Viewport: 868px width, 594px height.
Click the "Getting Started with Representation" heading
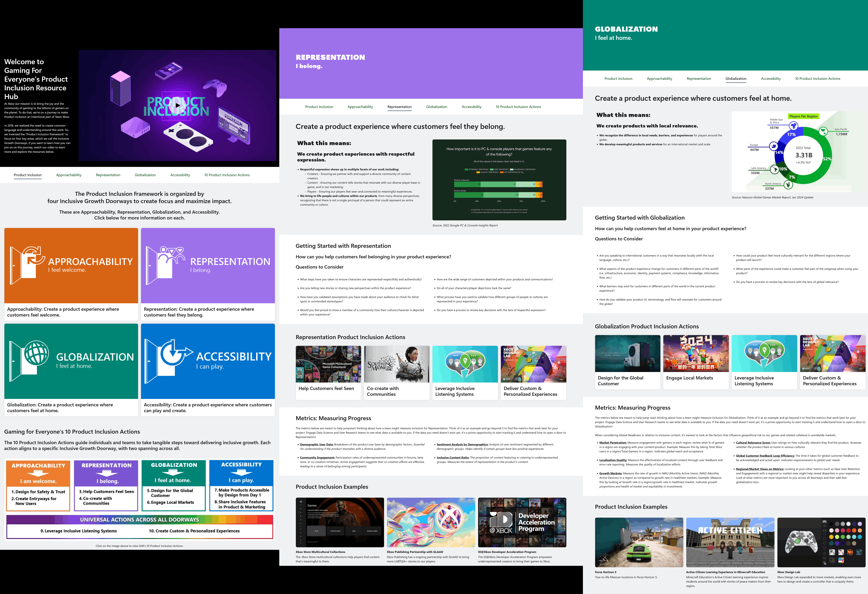point(343,246)
